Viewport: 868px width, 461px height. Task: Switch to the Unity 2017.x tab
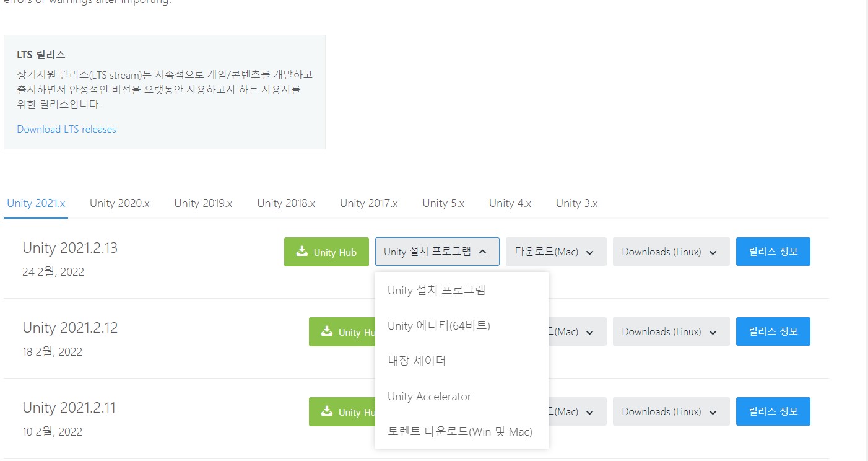(369, 203)
